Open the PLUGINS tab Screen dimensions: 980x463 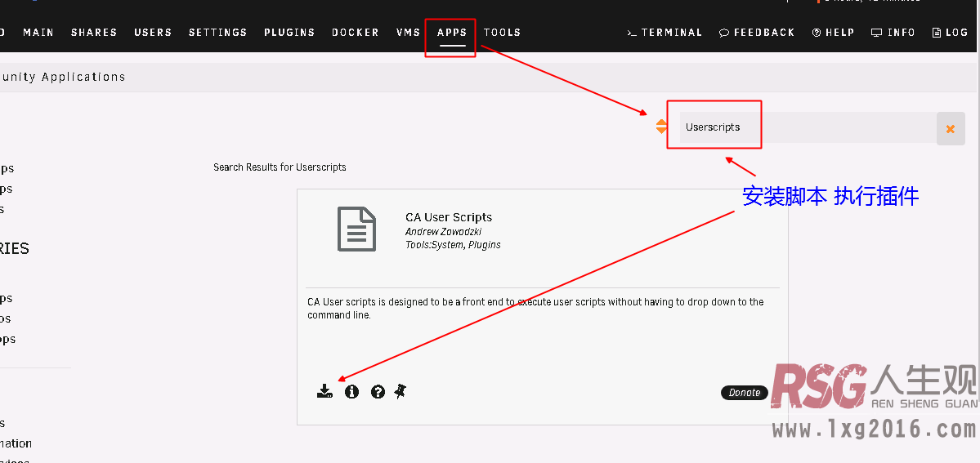coord(289,33)
